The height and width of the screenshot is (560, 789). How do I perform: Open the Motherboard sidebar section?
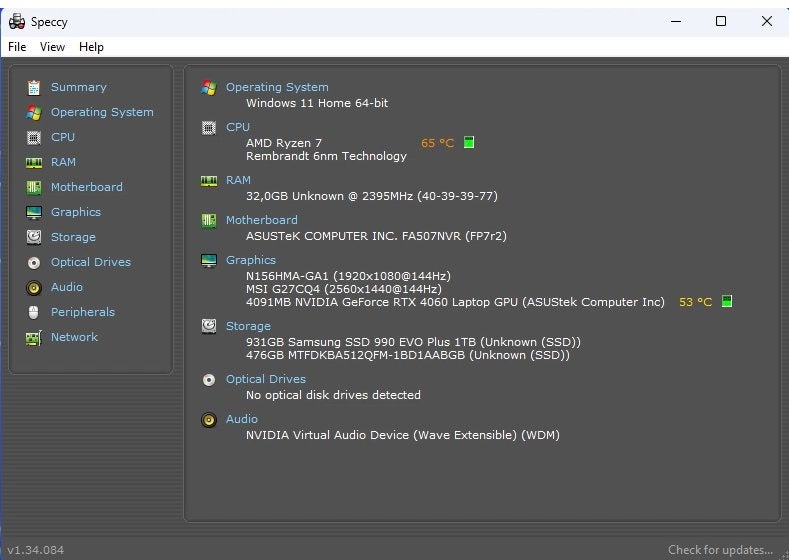[87, 187]
